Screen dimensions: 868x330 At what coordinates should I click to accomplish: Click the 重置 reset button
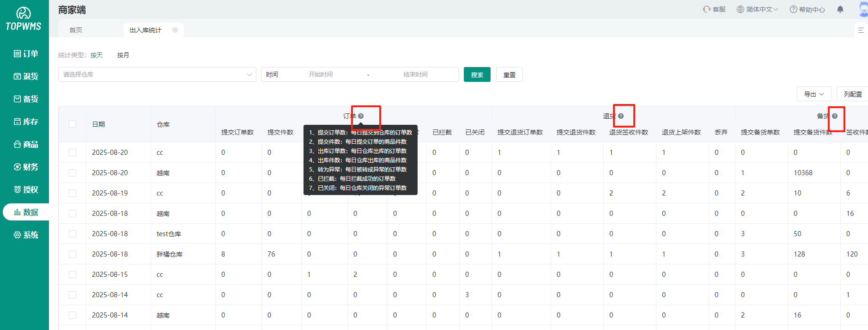[x=509, y=74]
